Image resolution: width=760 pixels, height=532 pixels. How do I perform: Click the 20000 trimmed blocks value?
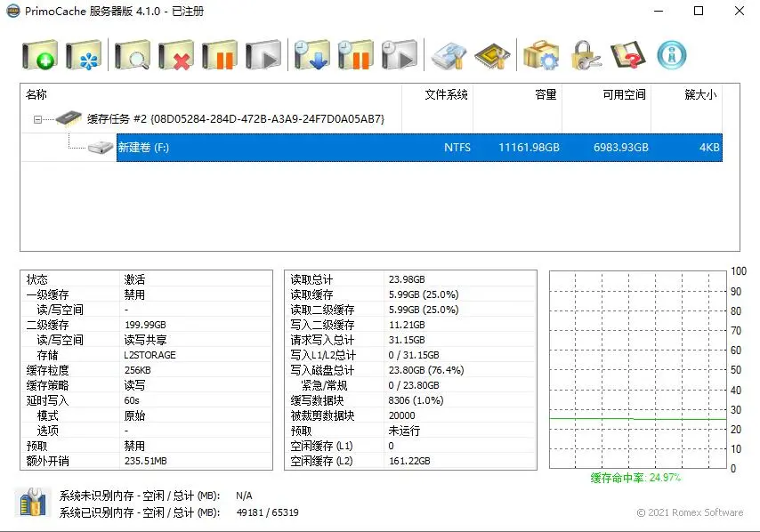pyautogui.click(x=402, y=415)
